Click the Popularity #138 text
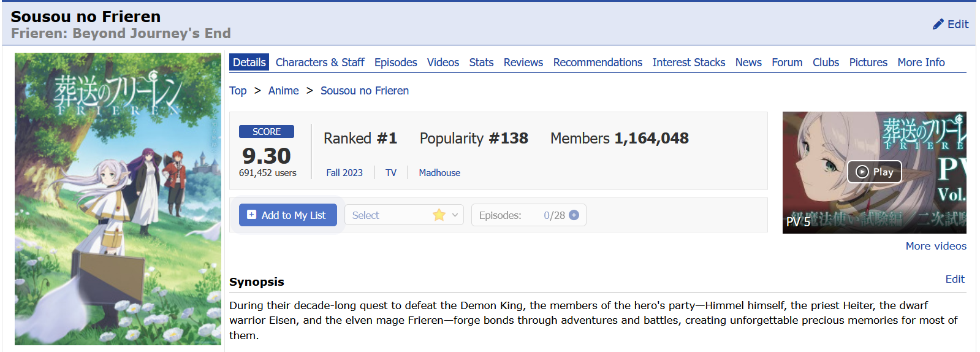The width and height of the screenshot is (980, 352). click(x=474, y=139)
